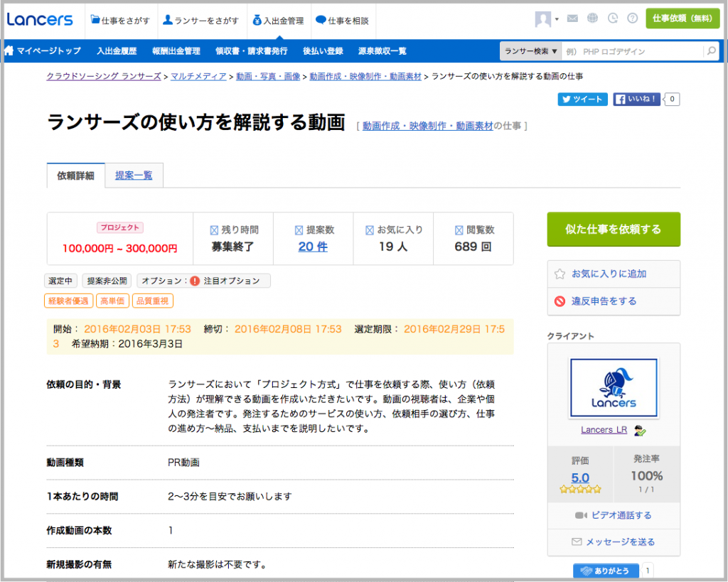Open the 20 件 proposals link
This screenshot has width=728, height=582.
[x=313, y=247]
